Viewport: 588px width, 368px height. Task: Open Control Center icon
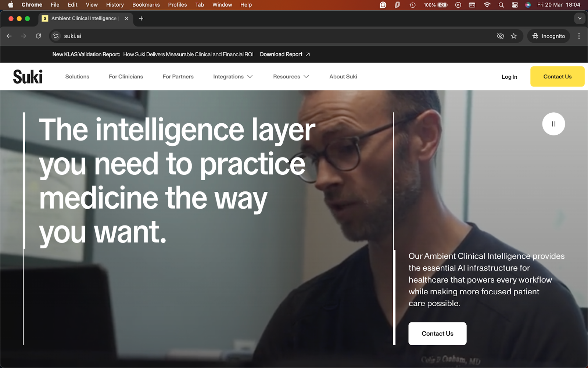tap(515, 5)
